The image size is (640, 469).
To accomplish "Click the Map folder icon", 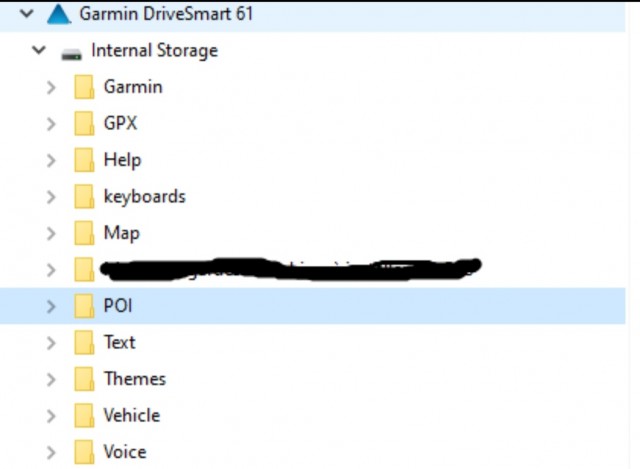I will [84, 233].
